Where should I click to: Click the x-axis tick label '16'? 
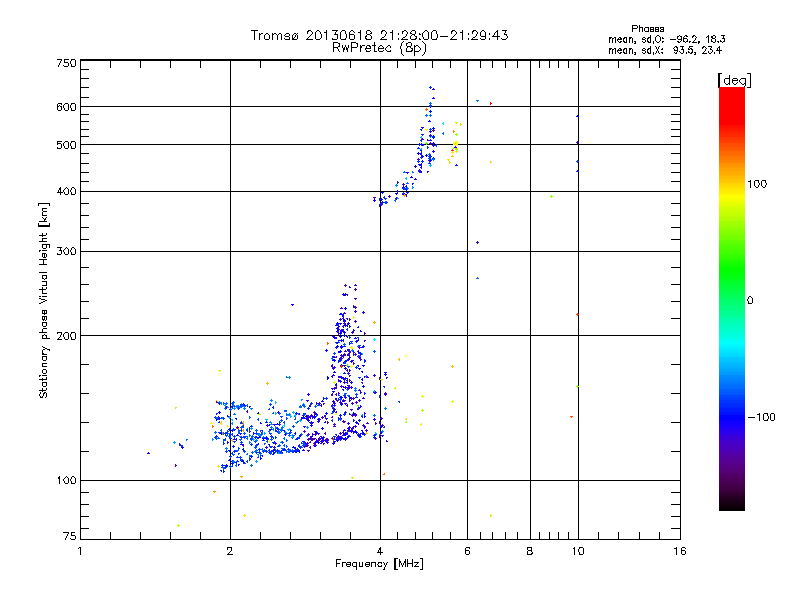(x=680, y=551)
